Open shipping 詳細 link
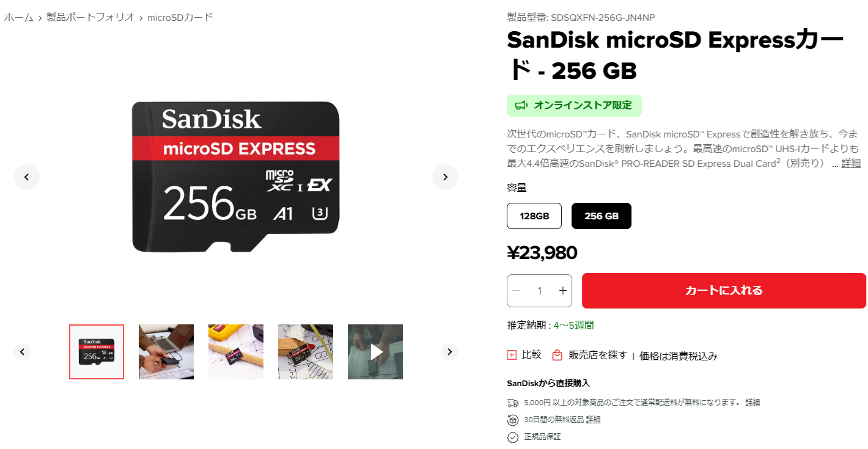The image size is (868, 449). [x=752, y=403]
